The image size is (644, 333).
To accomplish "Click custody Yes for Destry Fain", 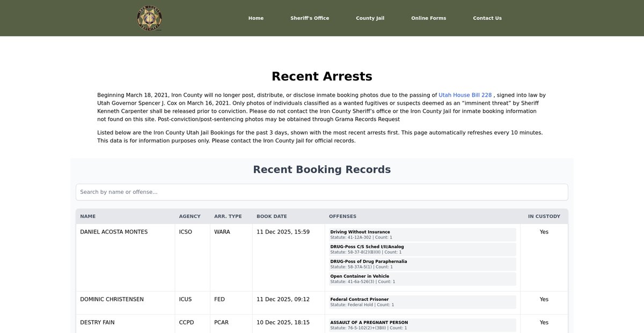I will pyautogui.click(x=544, y=322).
